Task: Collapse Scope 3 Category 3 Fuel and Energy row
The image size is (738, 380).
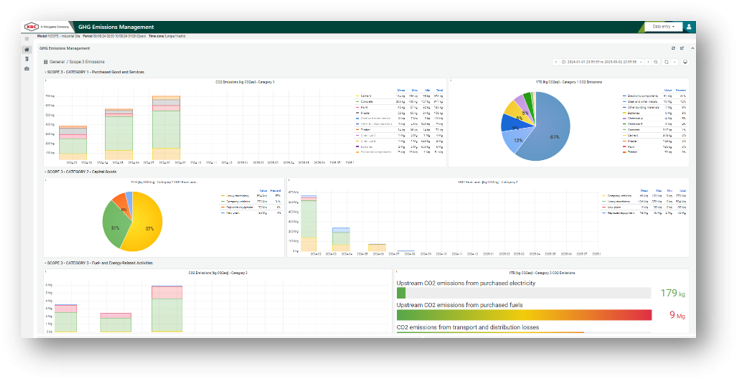Action: [98, 263]
